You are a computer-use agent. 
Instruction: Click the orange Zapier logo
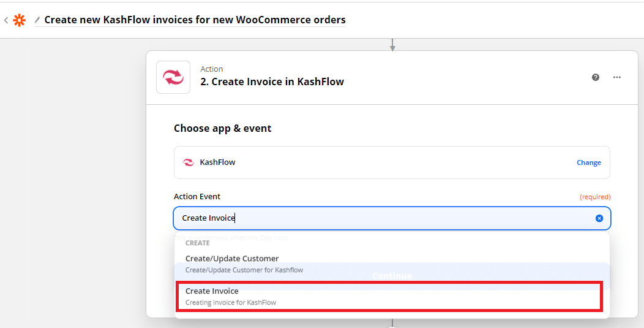pos(20,20)
